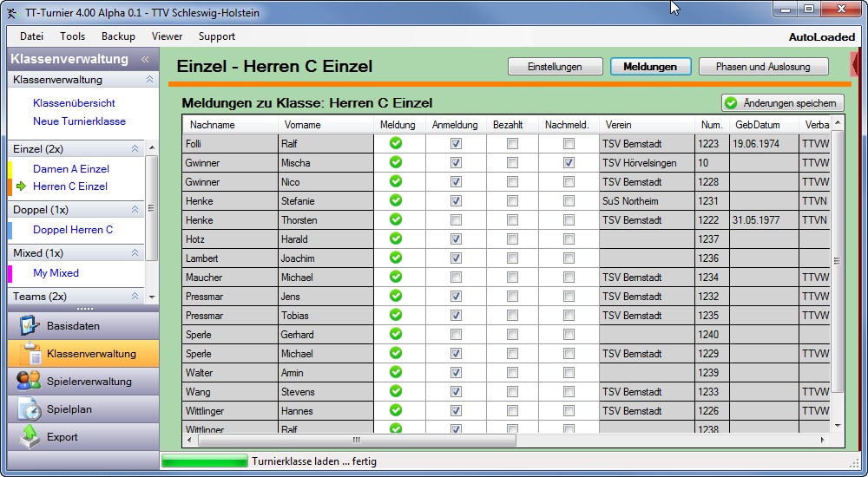The width and height of the screenshot is (868, 477).
Task: Click the Spielerverwaltung people icon
Action: point(29,381)
